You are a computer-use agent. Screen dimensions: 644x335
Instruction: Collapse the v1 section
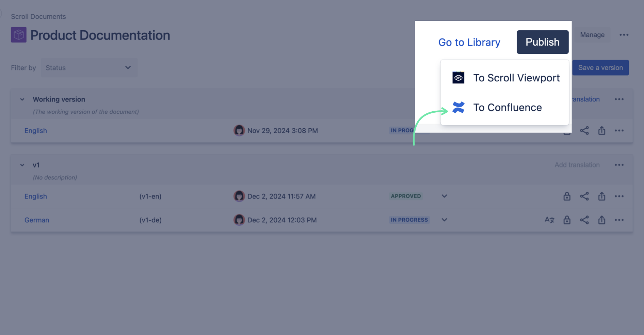click(x=22, y=165)
